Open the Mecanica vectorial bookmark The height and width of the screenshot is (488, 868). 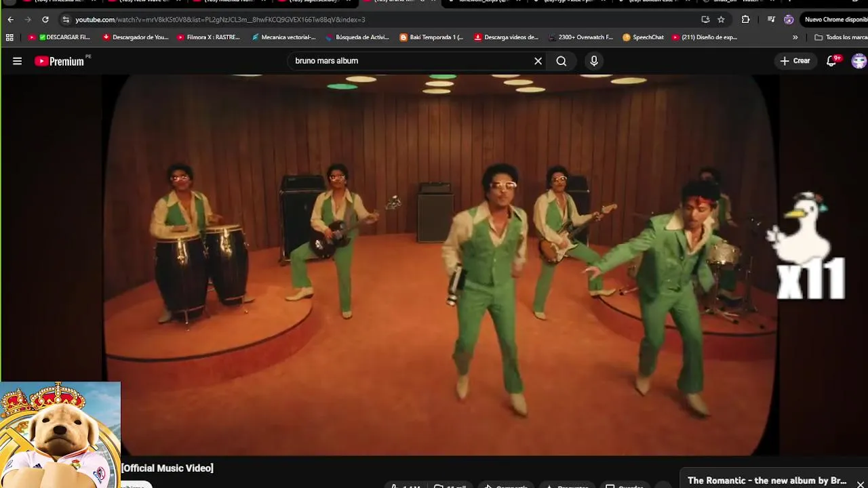point(283,37)
